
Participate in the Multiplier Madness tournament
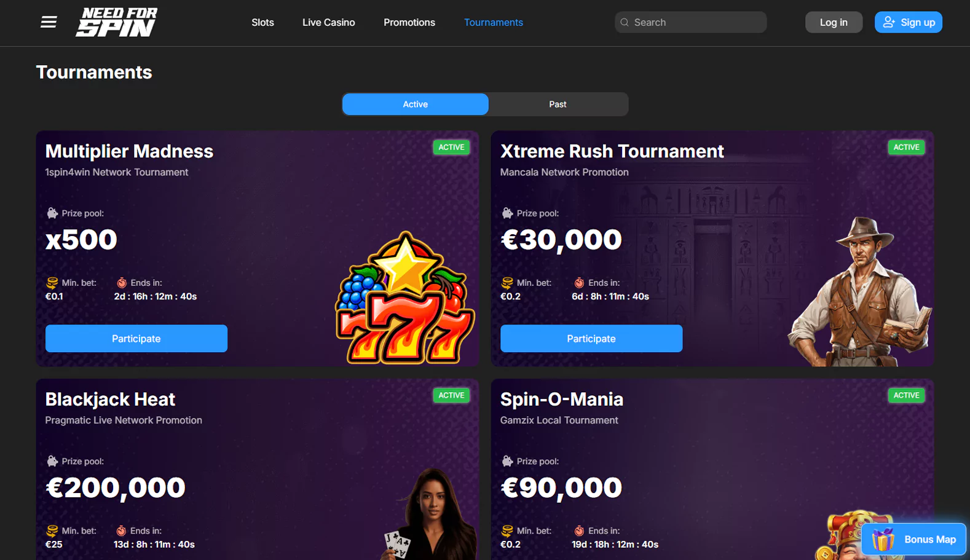coord(136,339)
